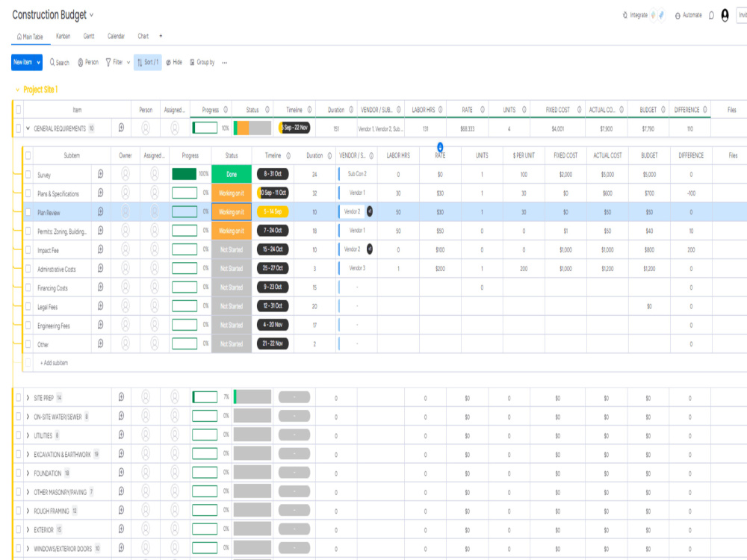Click the Survey progress bar at 100%
This screenshot has height=560, width=747.
(x=185, y=174)
